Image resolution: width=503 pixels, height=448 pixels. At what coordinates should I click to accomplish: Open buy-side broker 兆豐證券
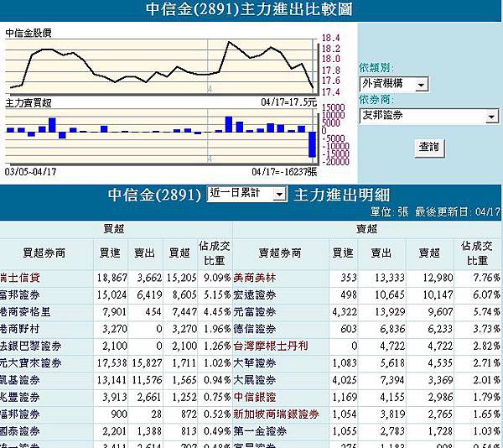20,397
